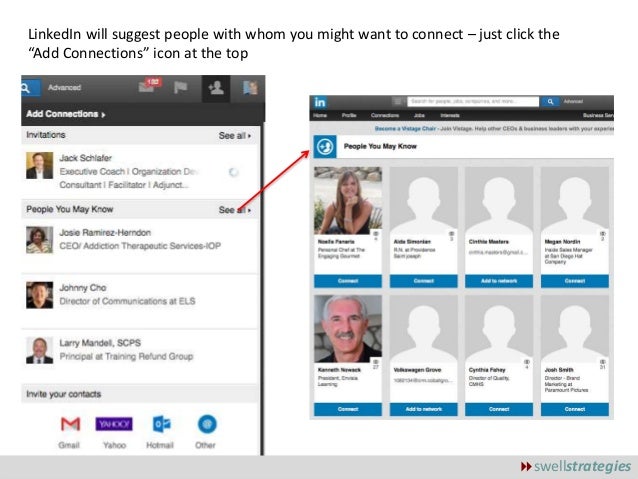Expand the Add Connections header
The width and height of the screenshot is (638, 479).
pos(66,114)
